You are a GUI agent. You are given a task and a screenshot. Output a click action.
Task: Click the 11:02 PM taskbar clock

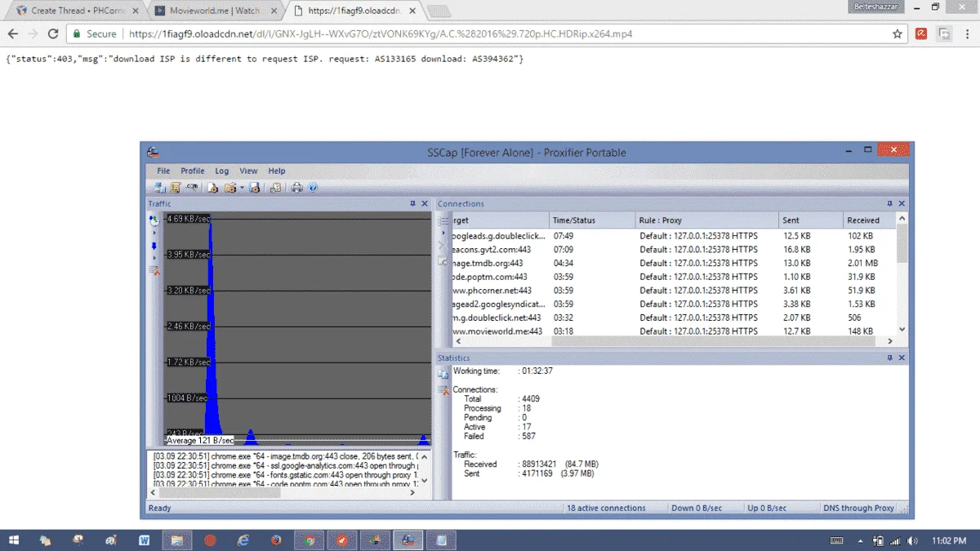(948, 540)
